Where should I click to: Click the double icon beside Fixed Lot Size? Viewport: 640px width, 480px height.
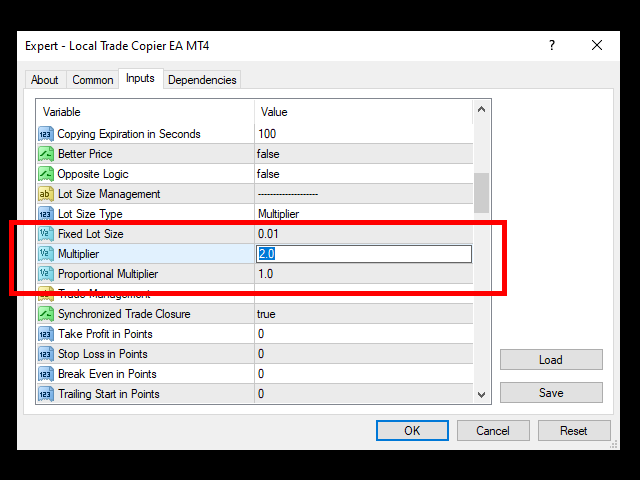pyautogui.click(x=46, y=234)
